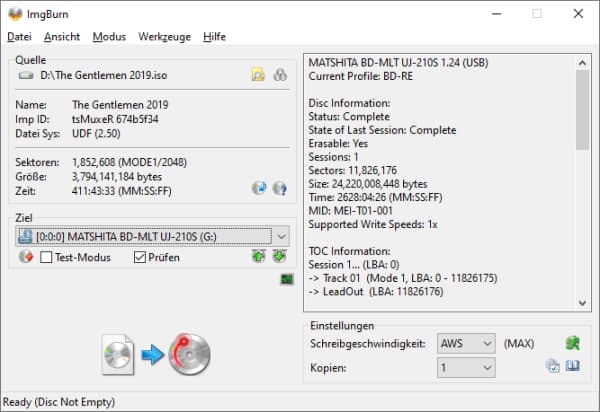Click the ImgBurn title bar app icon
This screenshot has width=600, height=412.
pos(15,14)
